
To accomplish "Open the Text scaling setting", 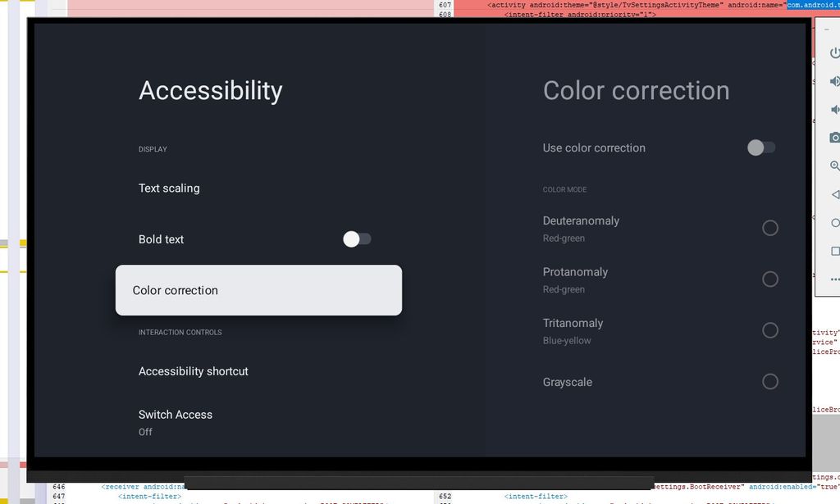I will 169,188.
